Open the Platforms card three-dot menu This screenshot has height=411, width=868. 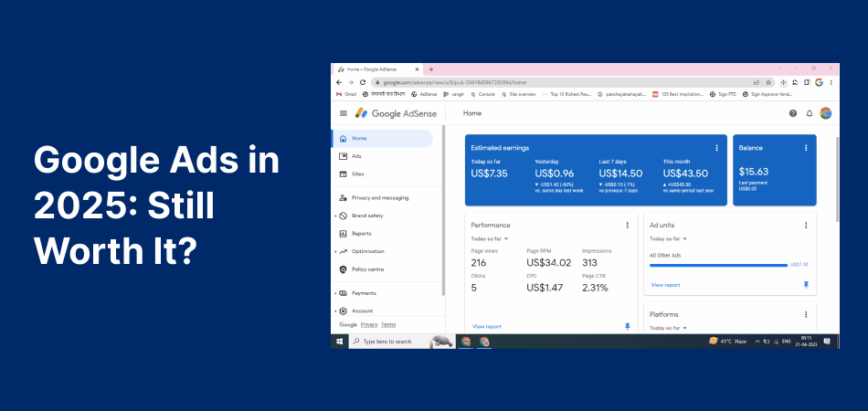806,314
